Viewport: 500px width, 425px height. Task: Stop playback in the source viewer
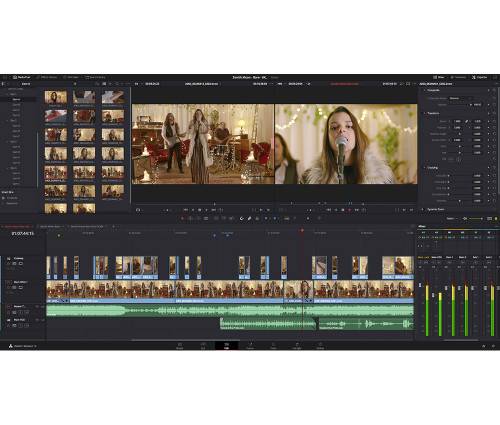(x=200, y=210)
